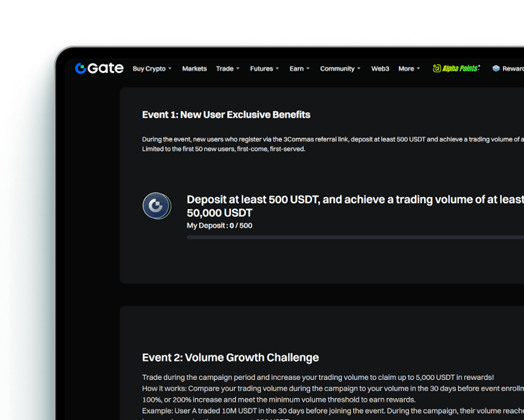Image resolution: width=524 pixels, height=420 pixels.
Task: Click the Rewards cube icon
Action: point(496,68)
